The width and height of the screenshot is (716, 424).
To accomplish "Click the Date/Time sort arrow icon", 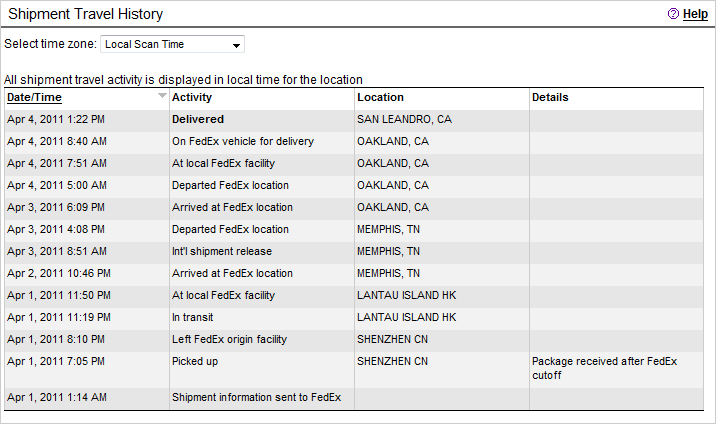I will (x=162, y=97).
